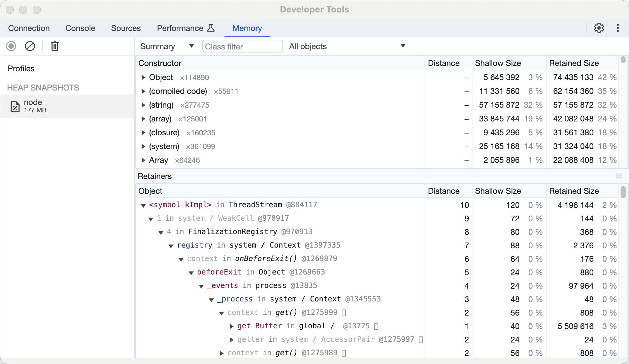Click the record heap snapshot button
The width and height of the screenshot is (629, 364).
click(11, 46)
